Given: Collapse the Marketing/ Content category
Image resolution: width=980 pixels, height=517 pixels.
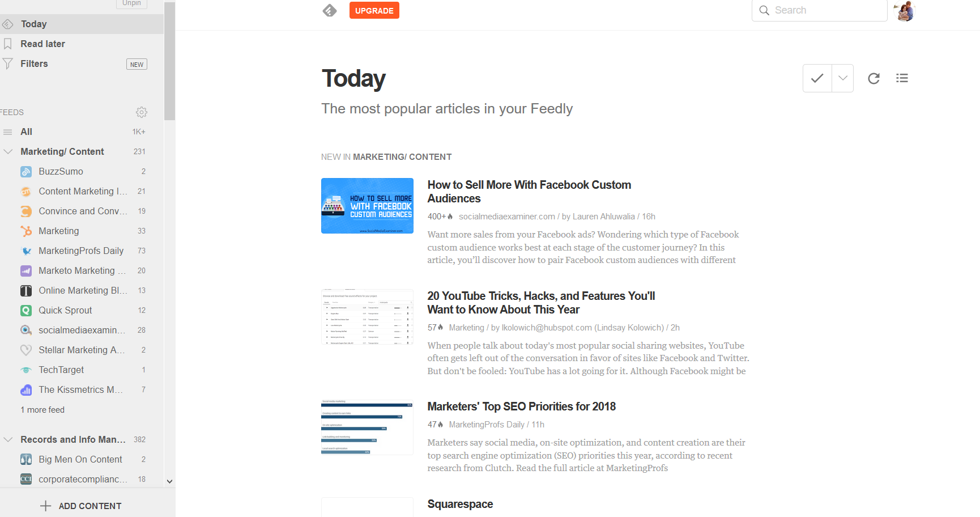Looking at the screenshot, I should point(8,151).
